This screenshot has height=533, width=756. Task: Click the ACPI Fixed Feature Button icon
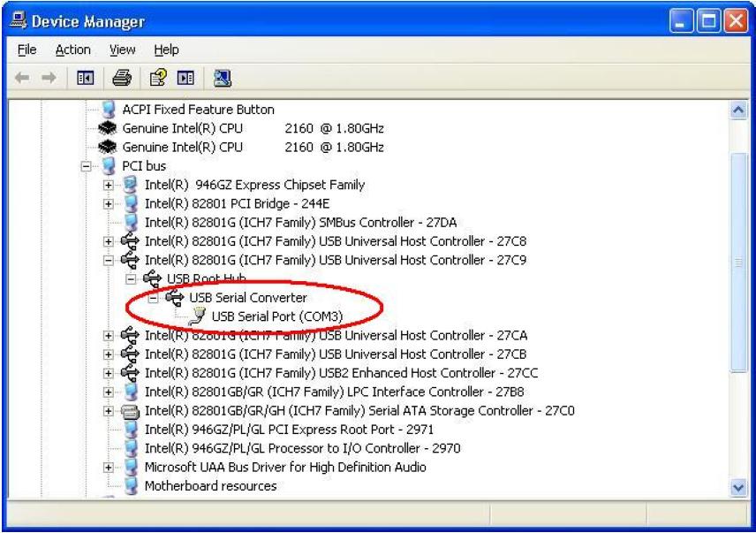point(109,110)
